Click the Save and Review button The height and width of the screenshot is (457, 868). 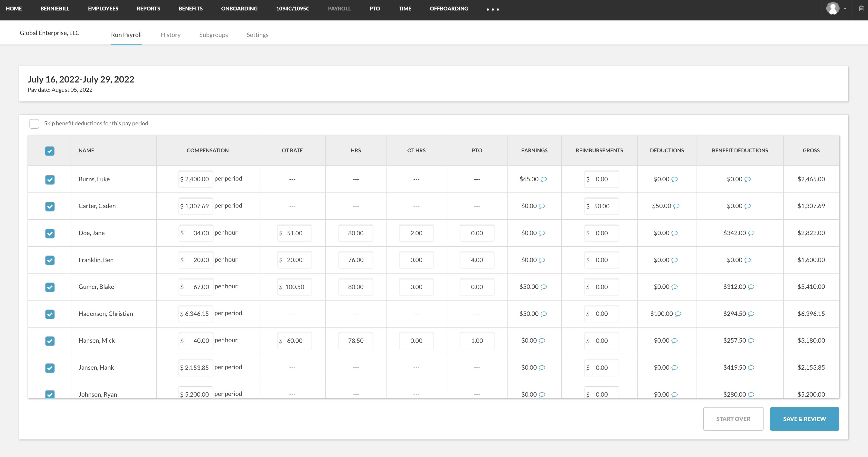coord(804,419)
